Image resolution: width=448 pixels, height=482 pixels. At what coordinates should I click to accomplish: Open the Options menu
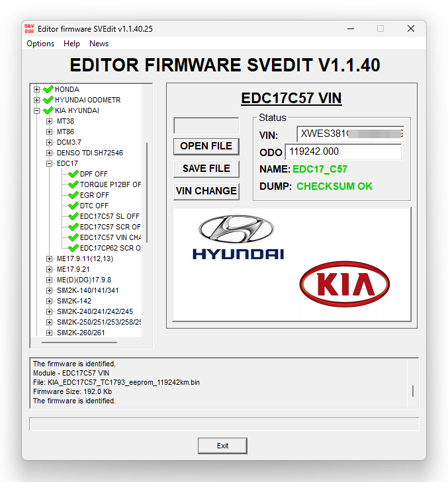tap(40, 44)
